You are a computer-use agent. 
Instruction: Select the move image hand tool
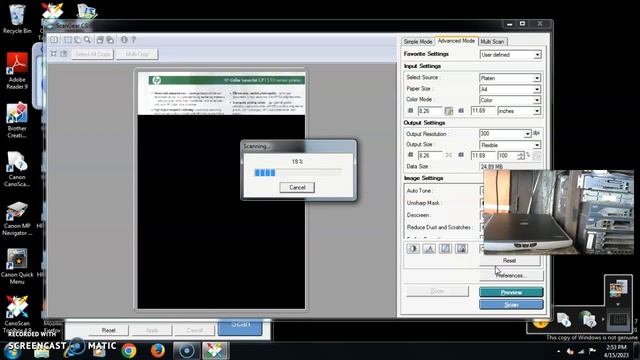(78, 40)
